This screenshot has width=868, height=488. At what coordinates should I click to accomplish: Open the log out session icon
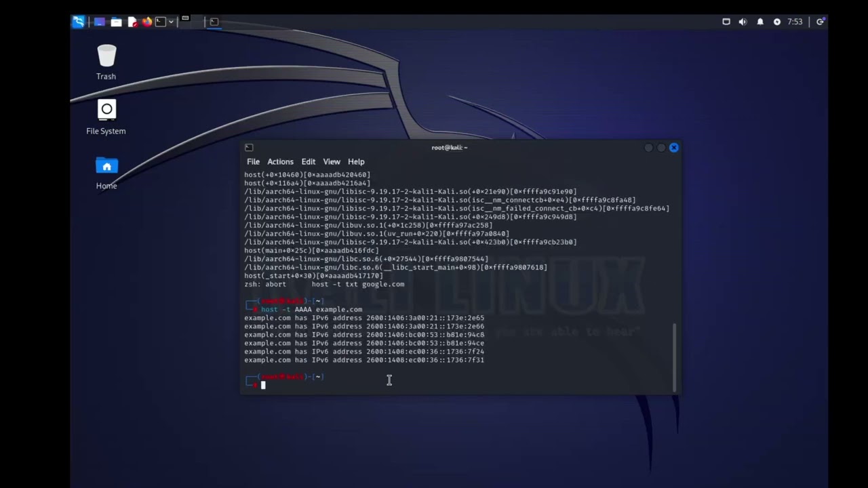pyautogui.click(x=820, y=22)
